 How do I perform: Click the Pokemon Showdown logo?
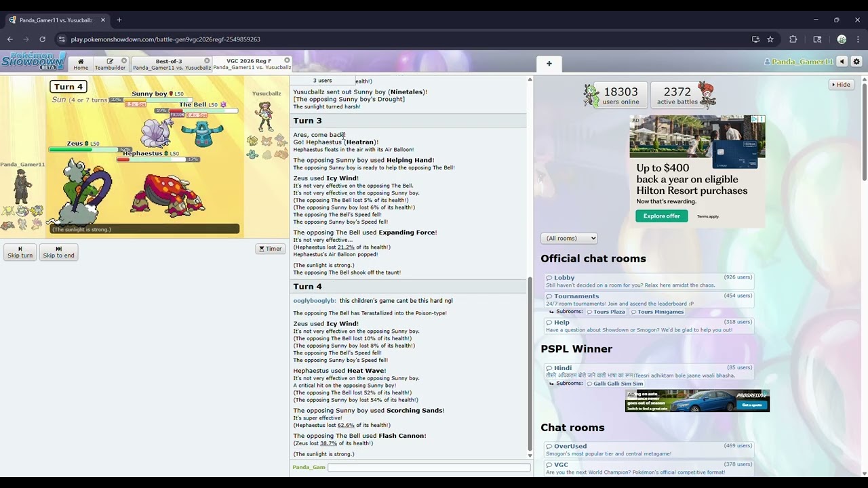coord(33,61)
